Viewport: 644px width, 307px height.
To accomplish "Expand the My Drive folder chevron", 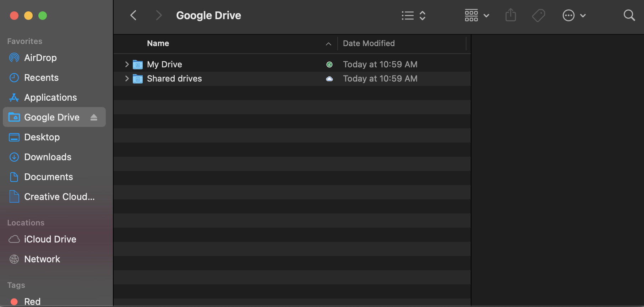I will pos(127,64).
